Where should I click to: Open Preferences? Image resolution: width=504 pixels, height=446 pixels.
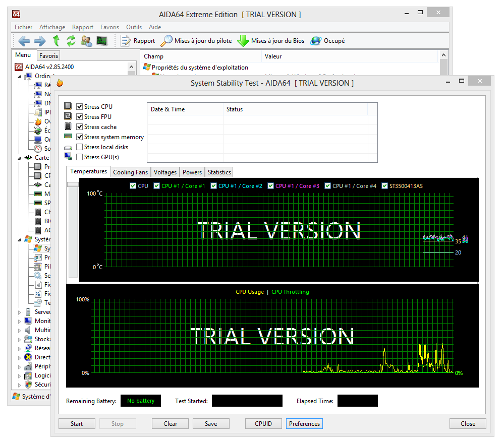[x=304, y=423]
